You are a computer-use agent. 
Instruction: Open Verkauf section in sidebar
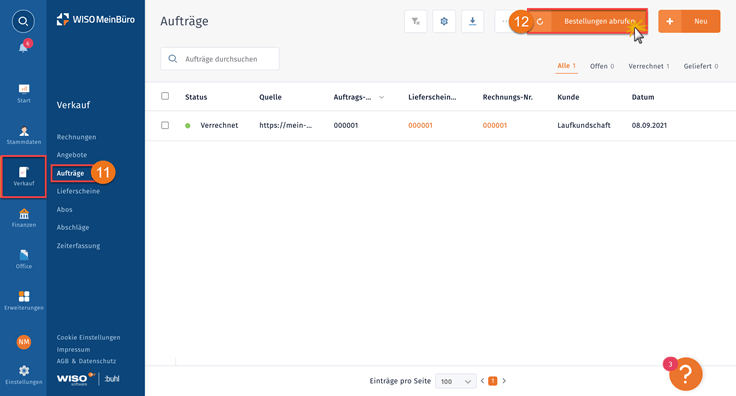click(23, 176)
